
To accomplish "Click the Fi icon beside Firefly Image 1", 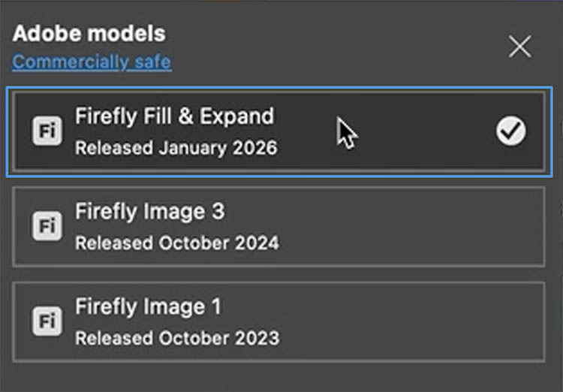I will point(47,321).
